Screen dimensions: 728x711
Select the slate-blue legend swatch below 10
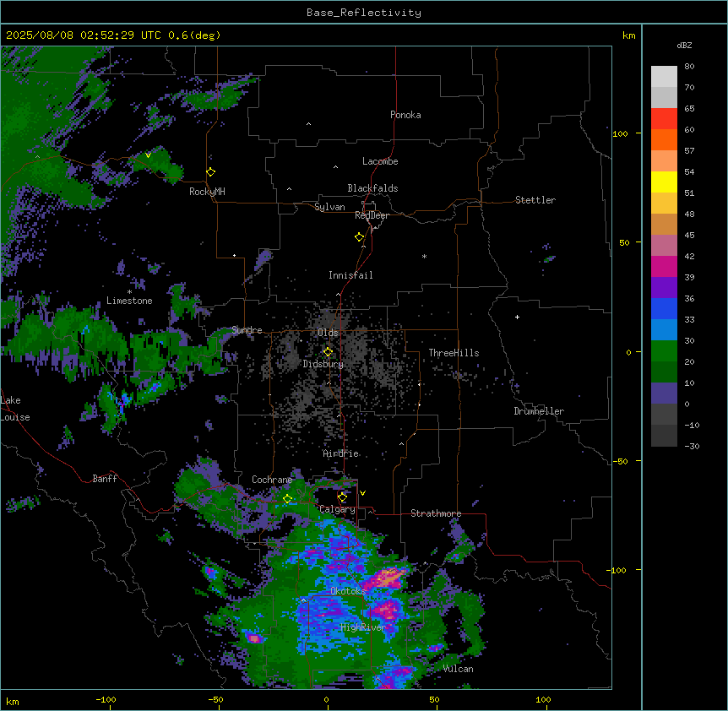(664, 393)
